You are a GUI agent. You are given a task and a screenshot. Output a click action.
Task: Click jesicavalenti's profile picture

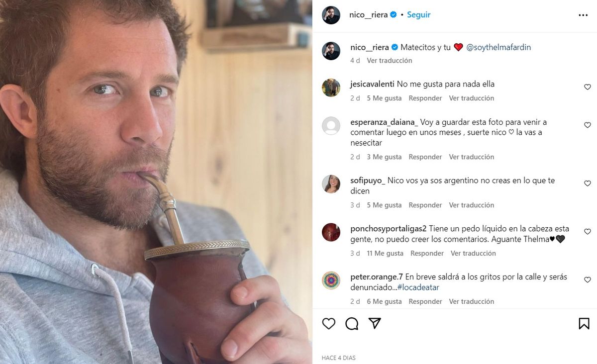coord(331,88)
